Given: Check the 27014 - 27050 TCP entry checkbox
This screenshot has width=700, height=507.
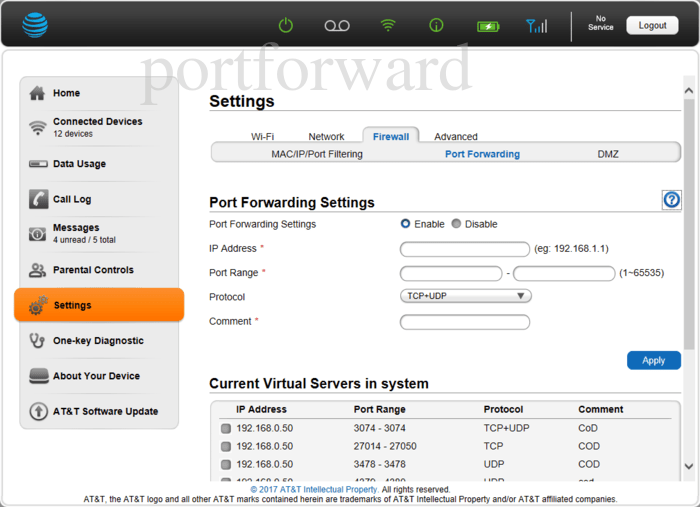Looking at the screenshot, I should pyautogui.click(x=226, y=446).
